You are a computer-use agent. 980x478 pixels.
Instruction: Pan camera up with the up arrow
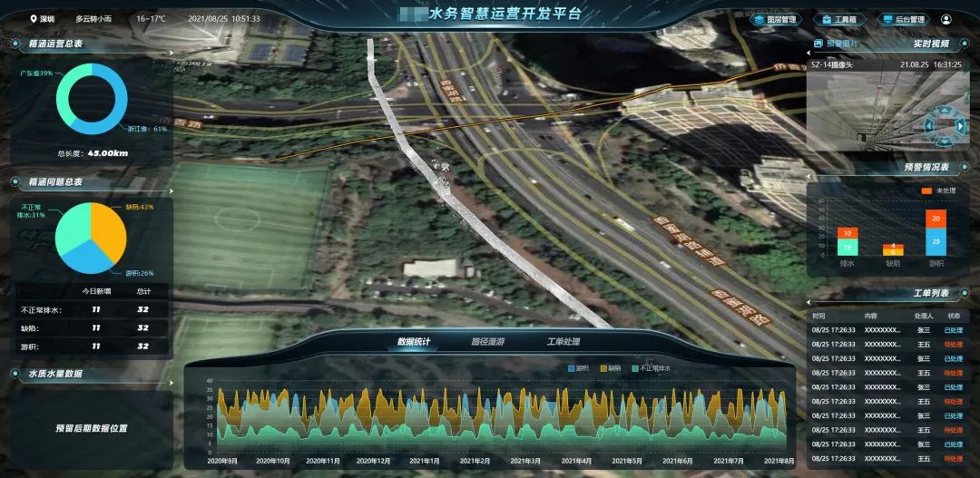945,112
